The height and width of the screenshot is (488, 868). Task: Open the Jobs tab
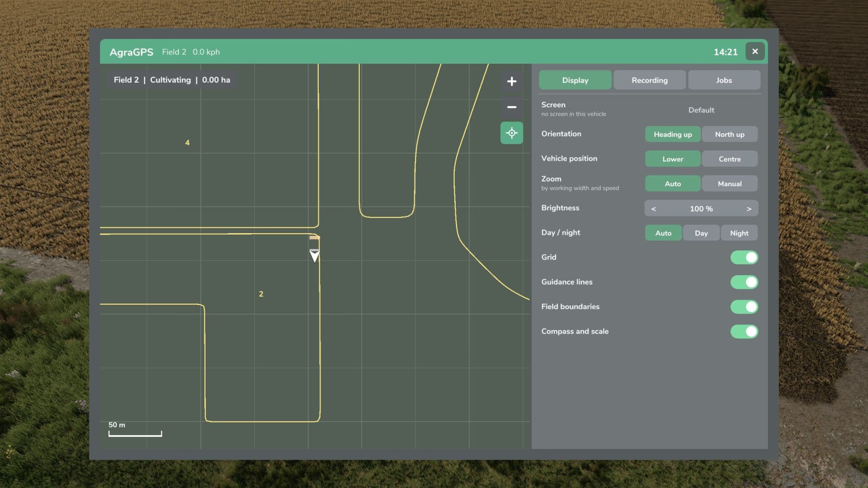(x=724, y=80)
